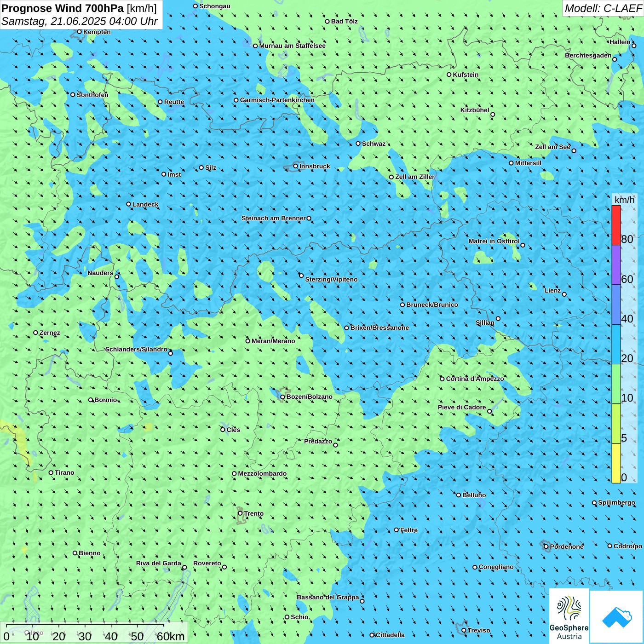Image resolution: width=644 pixels, height=644 pixels.
Task: Click the 'Pordenone' label
Action: pyautogui.click(x=567, y=546)
